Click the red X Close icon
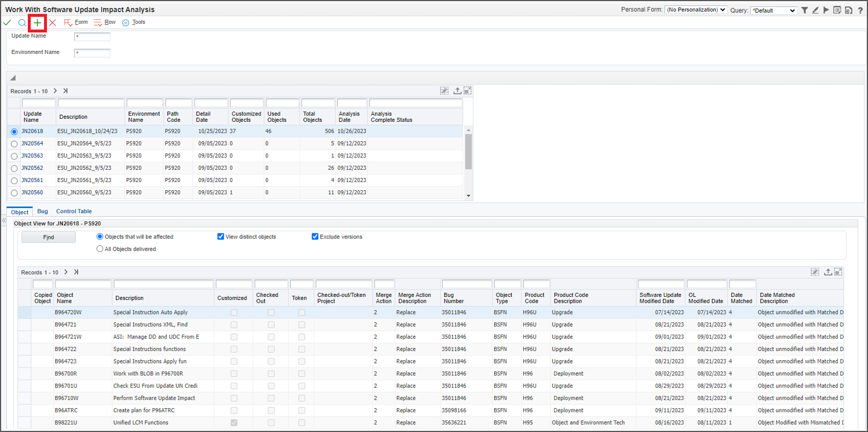 click(53, 23)
